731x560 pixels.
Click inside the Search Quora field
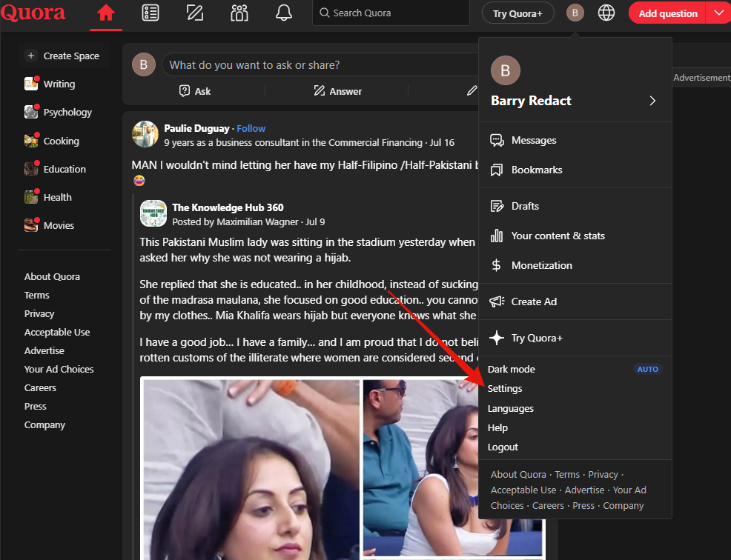(x=391, y=13)
